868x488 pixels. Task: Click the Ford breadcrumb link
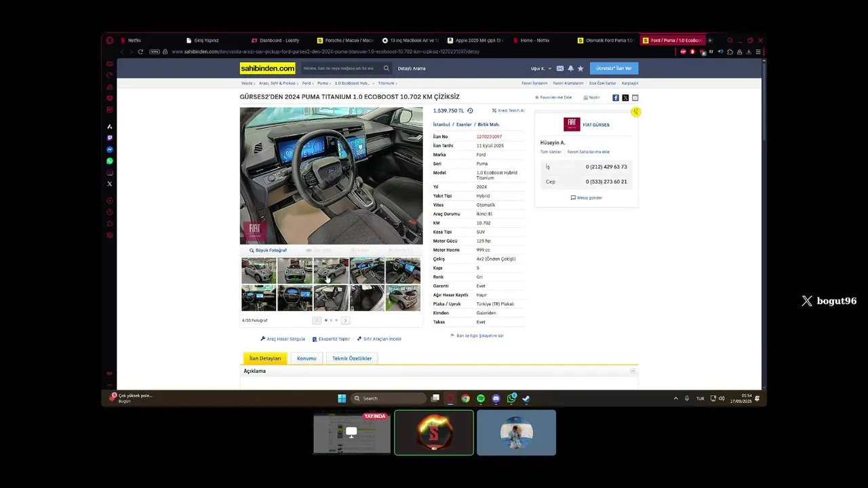coord(307,83)
